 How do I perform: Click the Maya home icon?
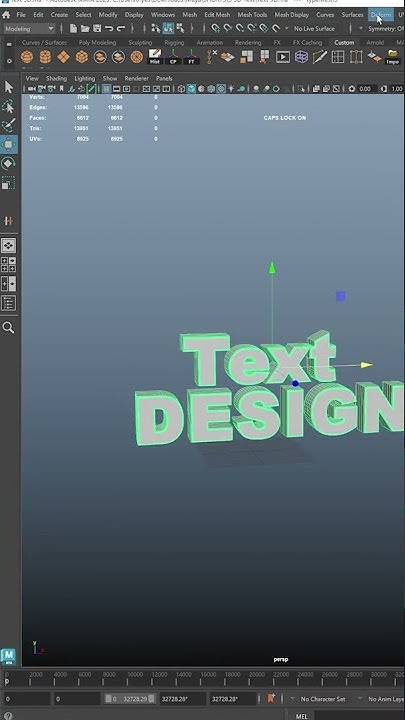tap(6, 15)
